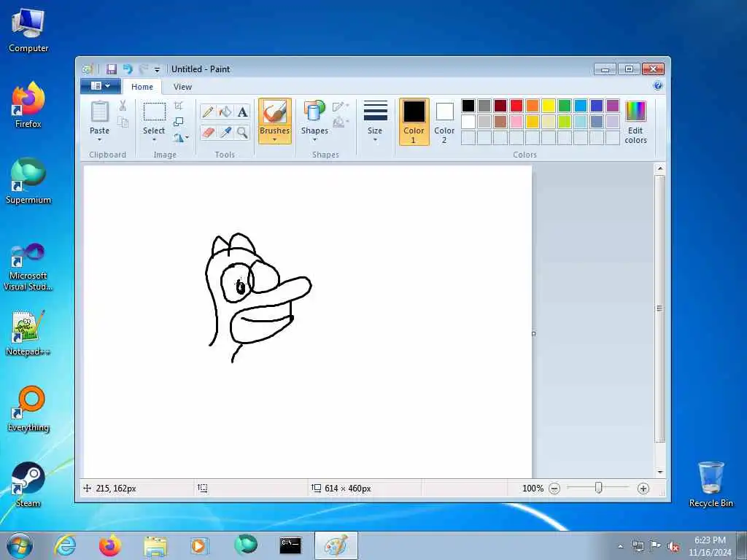Pick the red color swatch
The image size is (747, 560).
[x=516, y=105]
